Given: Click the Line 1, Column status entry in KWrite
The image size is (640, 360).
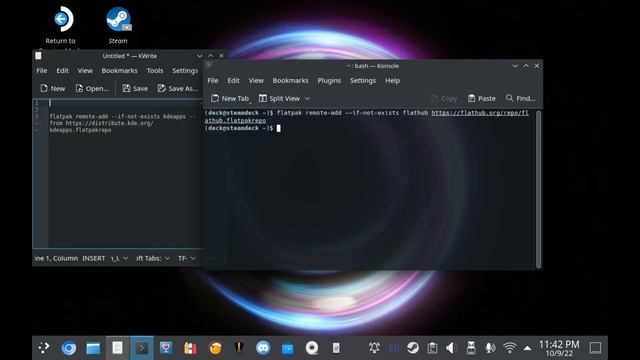Looking at the screenshot, I should pos(56,258).
